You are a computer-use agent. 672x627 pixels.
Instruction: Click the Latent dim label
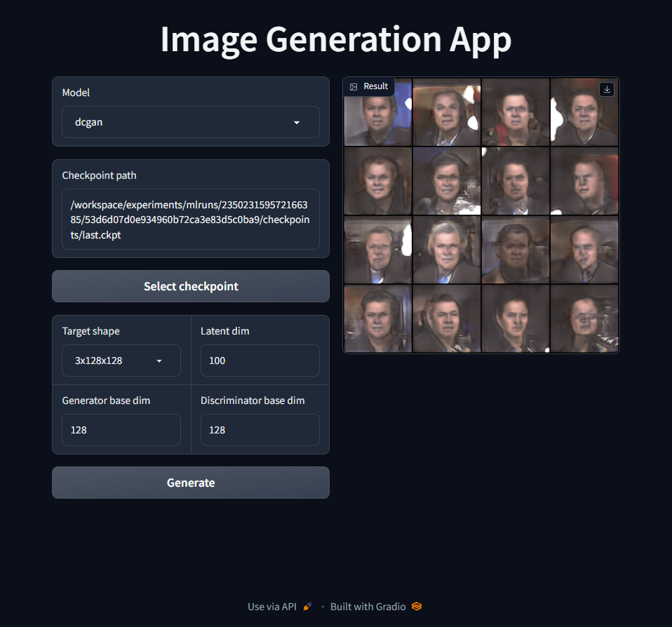224,331
